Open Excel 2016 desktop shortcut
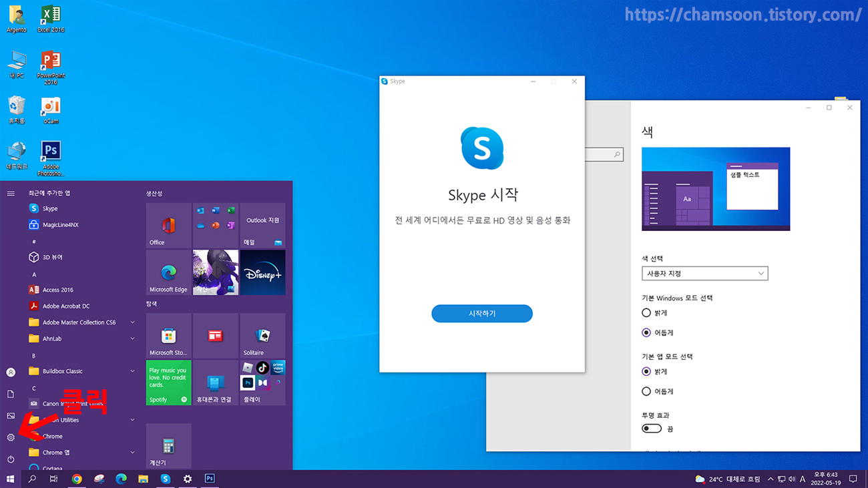This screenshot has width=868, height=488. [x=51, y=19]
